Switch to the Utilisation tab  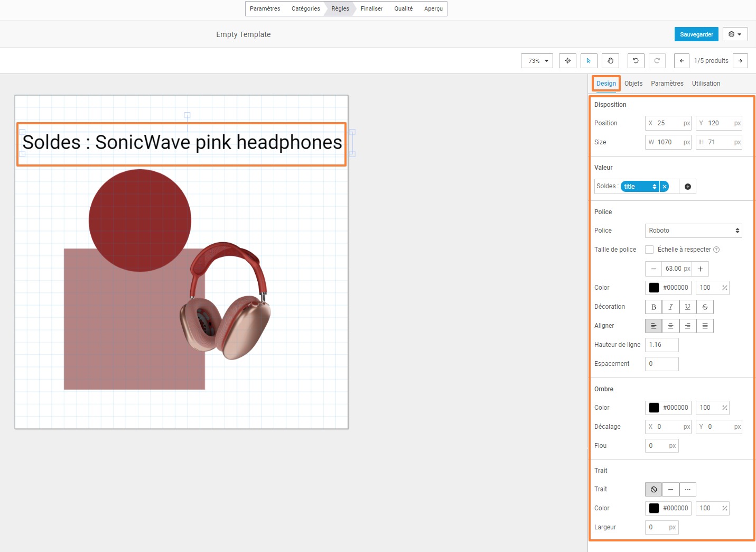click(706, 84)
